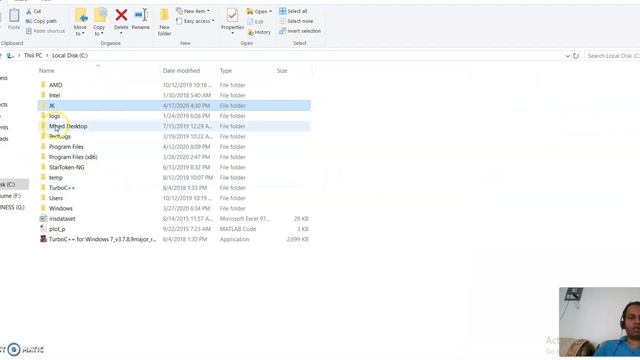Click the Open button in the ribbon
This screenshot has width=640, height=360.
[259, 11]
